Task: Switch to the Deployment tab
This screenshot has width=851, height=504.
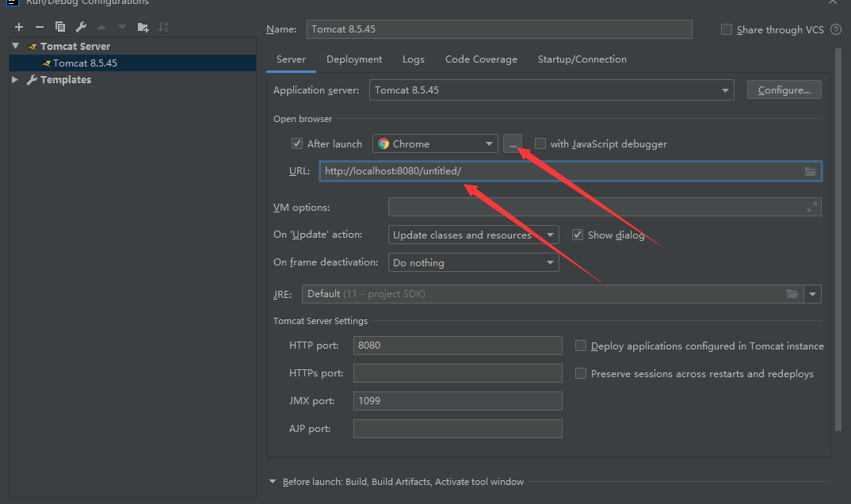Action: (x=354, y=59)
